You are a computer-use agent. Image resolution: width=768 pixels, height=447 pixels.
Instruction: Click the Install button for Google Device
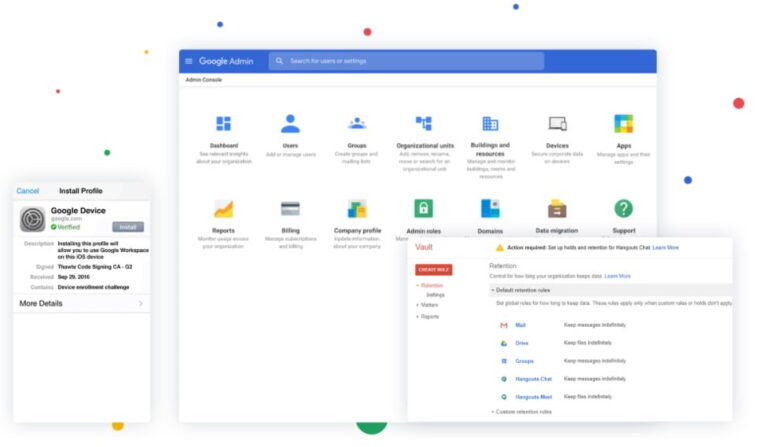pos(128,227)
